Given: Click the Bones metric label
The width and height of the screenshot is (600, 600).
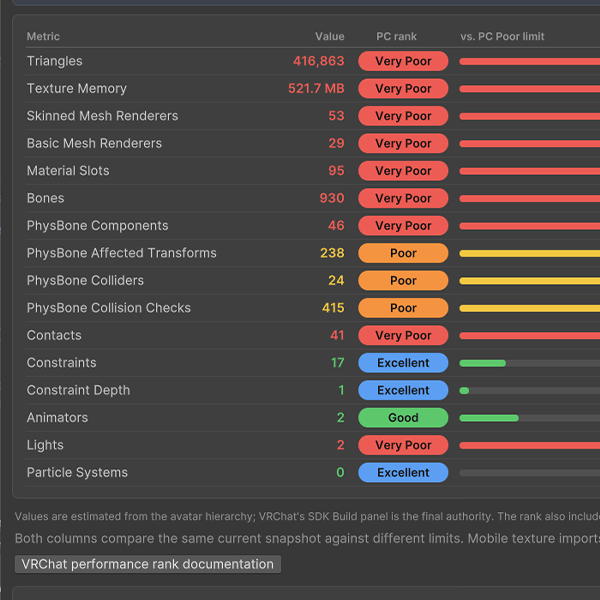Looking at the screenshot, I should [45, 198].
